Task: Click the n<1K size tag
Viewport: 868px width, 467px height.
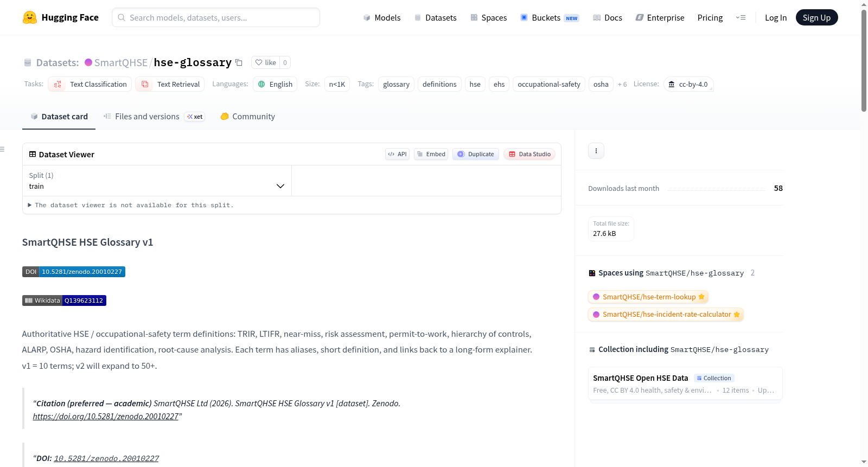Action: pyautogui.click(x=337, y=84)
